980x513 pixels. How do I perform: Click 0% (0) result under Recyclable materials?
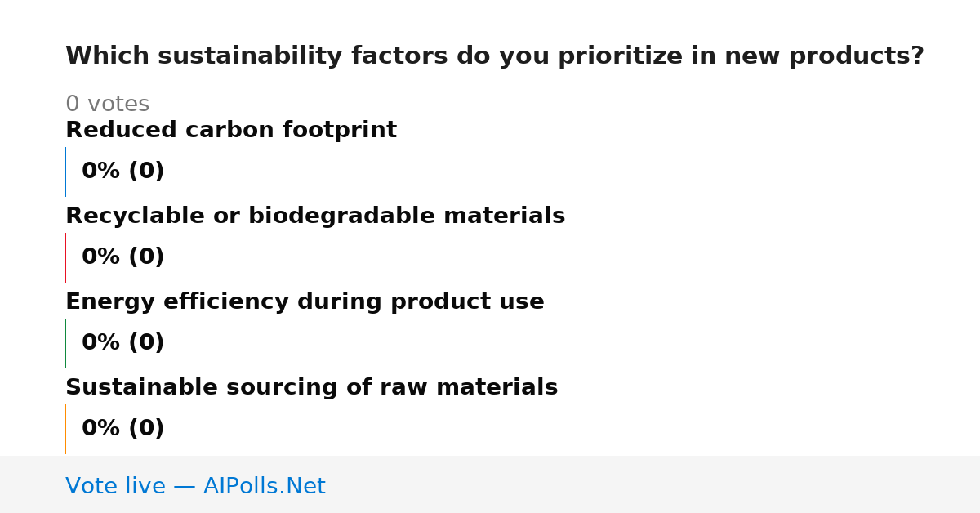tap(123, 257)
